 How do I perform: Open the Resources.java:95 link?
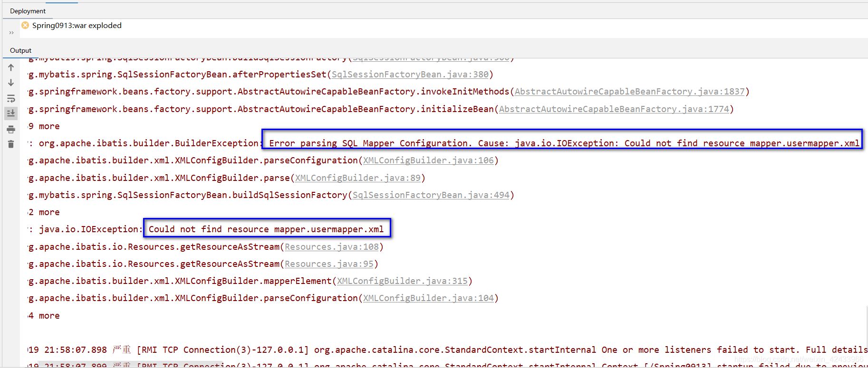coord(329,264)
